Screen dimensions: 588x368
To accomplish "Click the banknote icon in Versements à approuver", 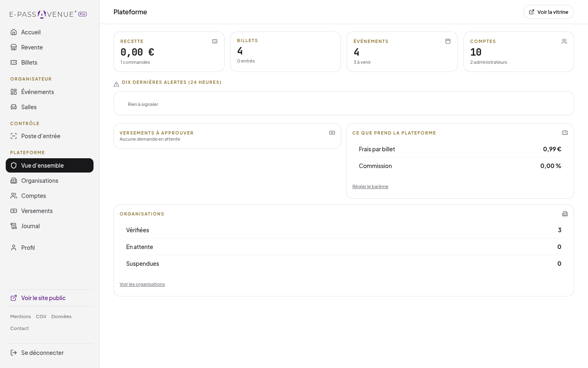I will point(332,133).
